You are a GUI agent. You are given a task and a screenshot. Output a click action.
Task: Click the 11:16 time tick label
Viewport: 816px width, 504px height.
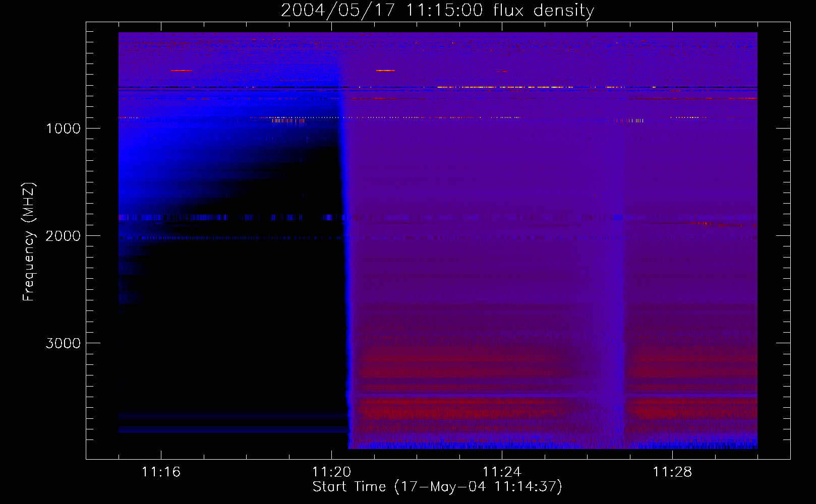pos(161,472)
